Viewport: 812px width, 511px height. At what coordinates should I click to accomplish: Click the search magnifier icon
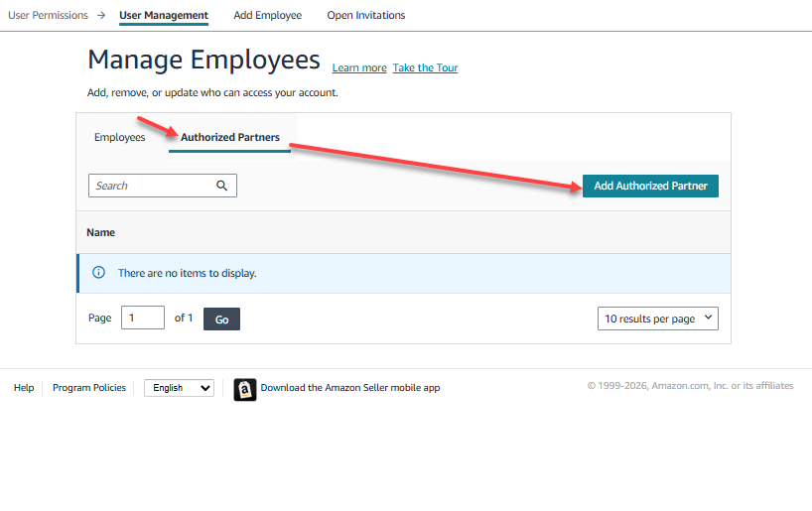[221, 186]
